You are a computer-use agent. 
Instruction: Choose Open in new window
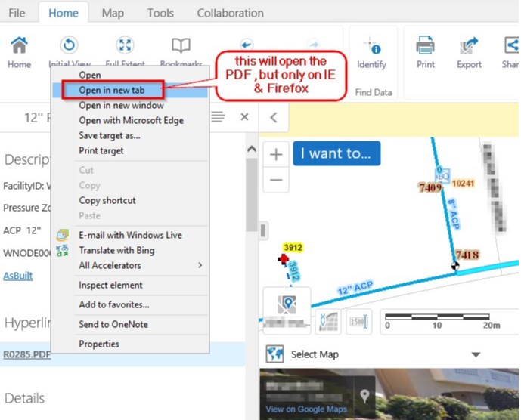[130, 105]
